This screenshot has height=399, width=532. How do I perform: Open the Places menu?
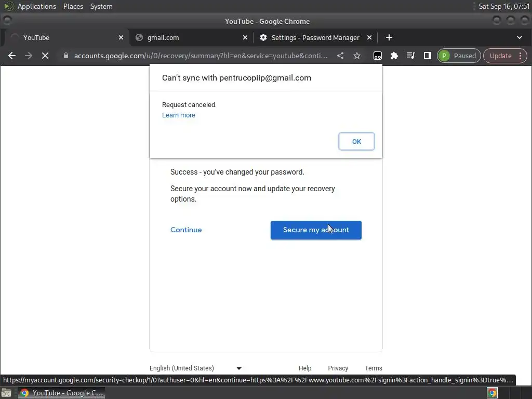(x=73, y=6)
